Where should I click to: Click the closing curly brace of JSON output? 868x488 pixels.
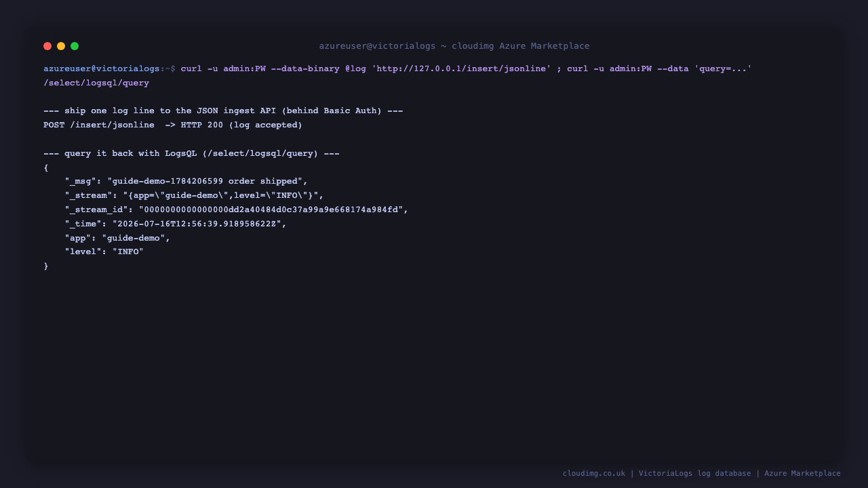pyautogui.click(x=46, y=266)
